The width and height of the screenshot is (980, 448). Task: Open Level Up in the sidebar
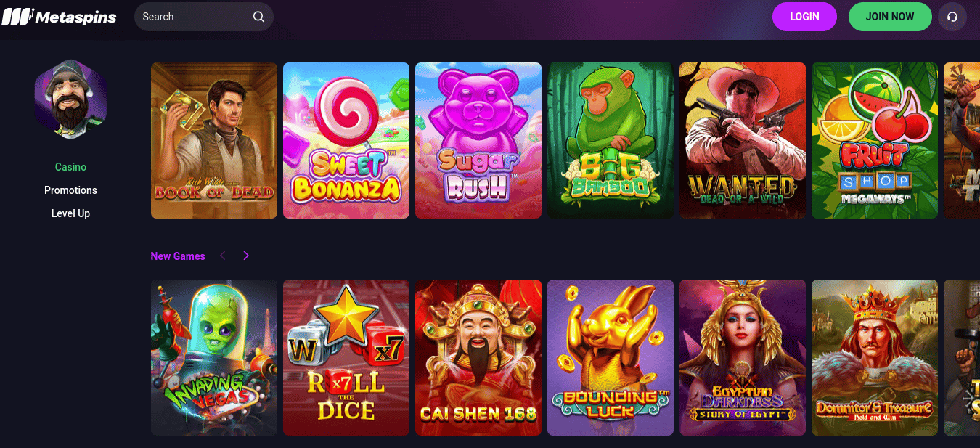70,213
